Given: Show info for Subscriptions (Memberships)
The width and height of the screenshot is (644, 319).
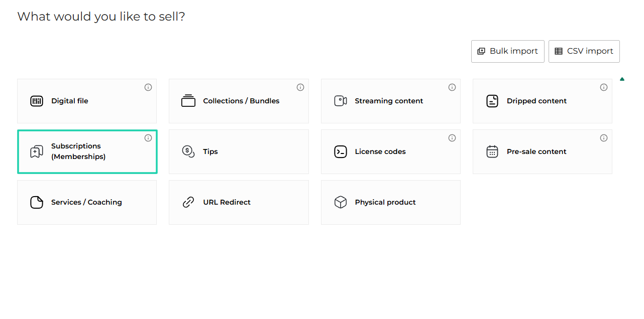Looking at the screenshot, I should 148,138.
